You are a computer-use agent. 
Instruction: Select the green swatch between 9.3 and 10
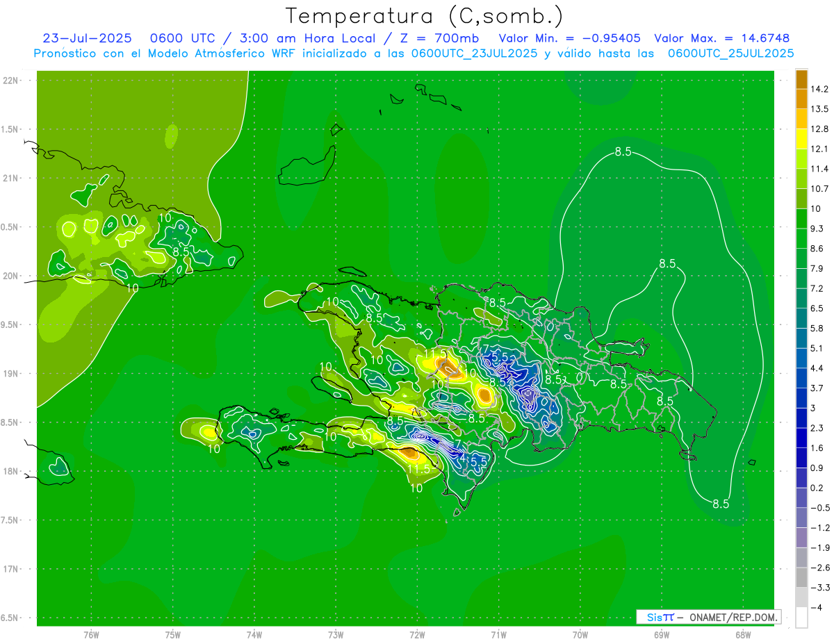801,218
